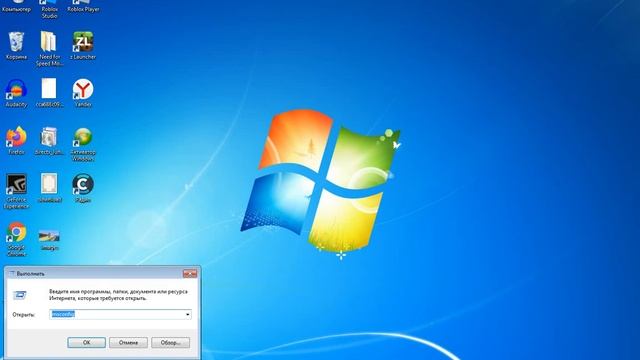
Task: Open the Need for Speed folder
Action: [x=49, y=48]
